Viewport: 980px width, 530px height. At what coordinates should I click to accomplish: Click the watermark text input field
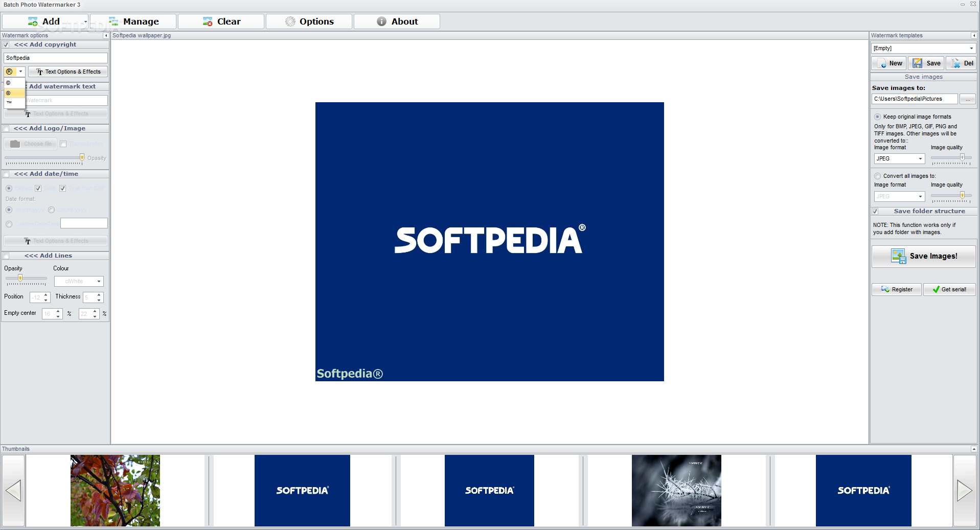pos(66,101)
